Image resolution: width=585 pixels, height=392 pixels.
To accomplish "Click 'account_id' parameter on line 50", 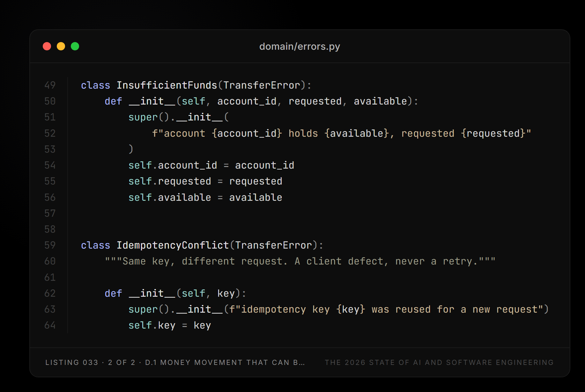I will point(247,101).
